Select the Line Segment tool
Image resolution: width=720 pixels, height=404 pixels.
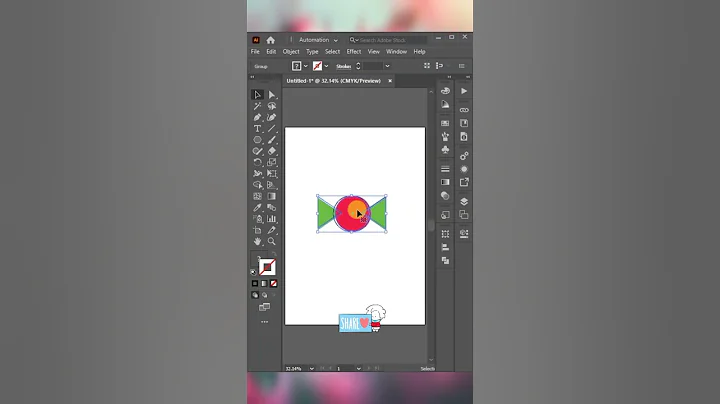click(x=272, y=129)
